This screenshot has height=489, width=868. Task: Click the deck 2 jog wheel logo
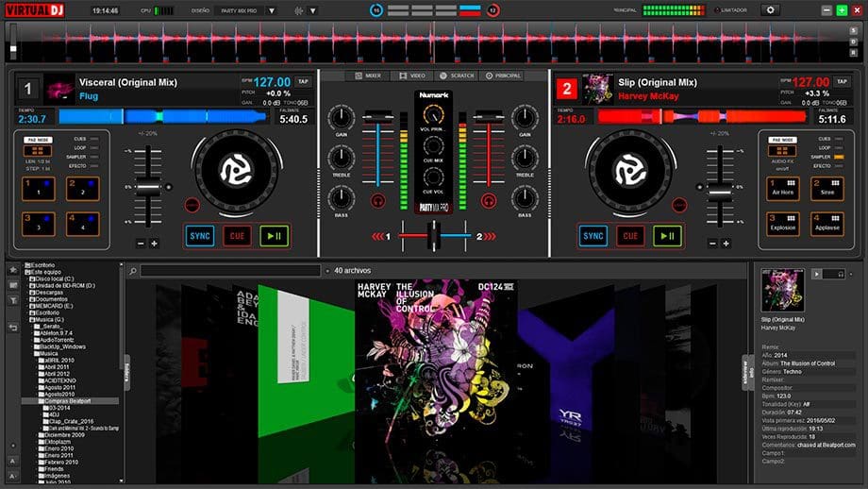click(629, 171)
